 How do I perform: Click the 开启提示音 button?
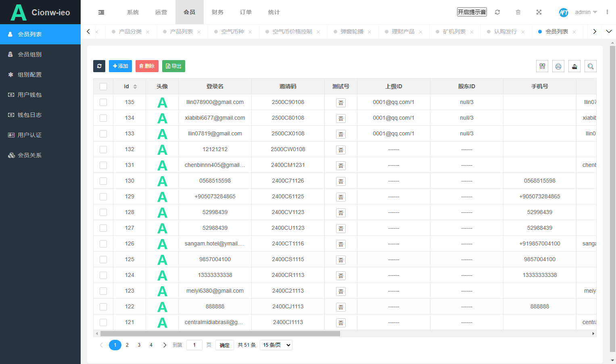tap(472, 12)
